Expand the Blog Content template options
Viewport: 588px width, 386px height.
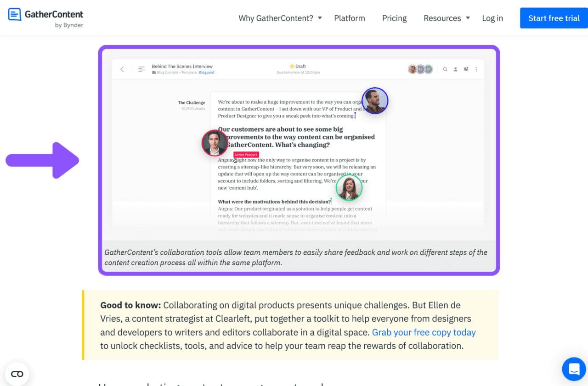167,72
